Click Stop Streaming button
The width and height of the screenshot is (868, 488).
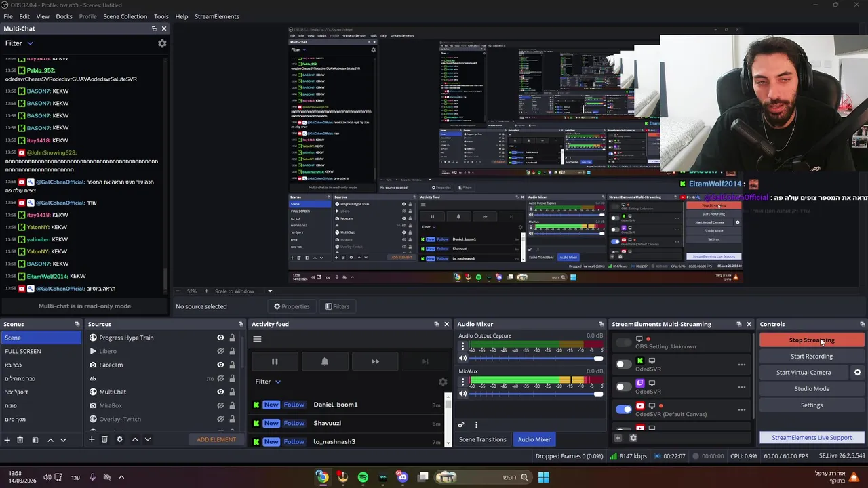point(812,340)
